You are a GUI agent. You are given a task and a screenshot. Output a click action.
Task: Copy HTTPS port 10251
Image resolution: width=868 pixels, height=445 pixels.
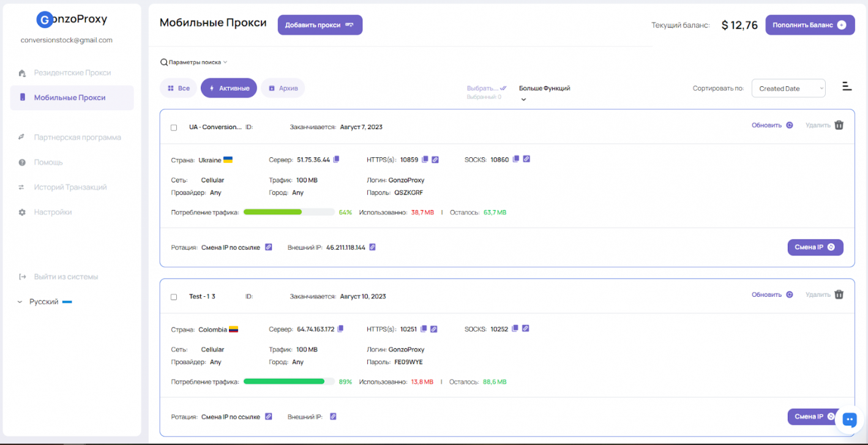424,329
